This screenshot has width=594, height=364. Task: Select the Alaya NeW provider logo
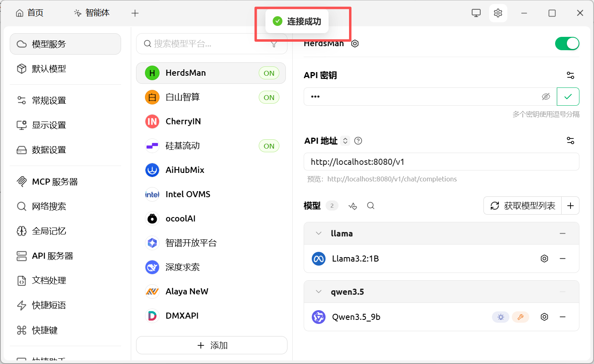point(152,292)
